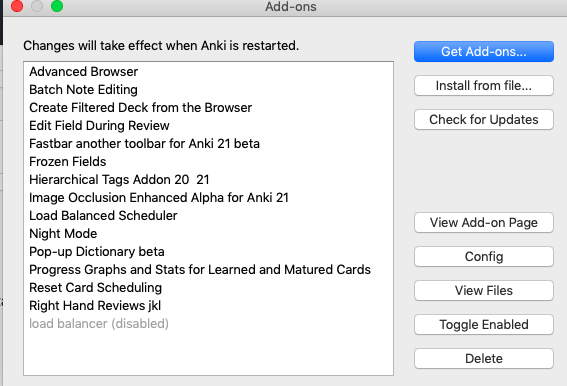Pick Hierarchical Tags Addon 20 21

pyautogui.click(x=208, y=179)
